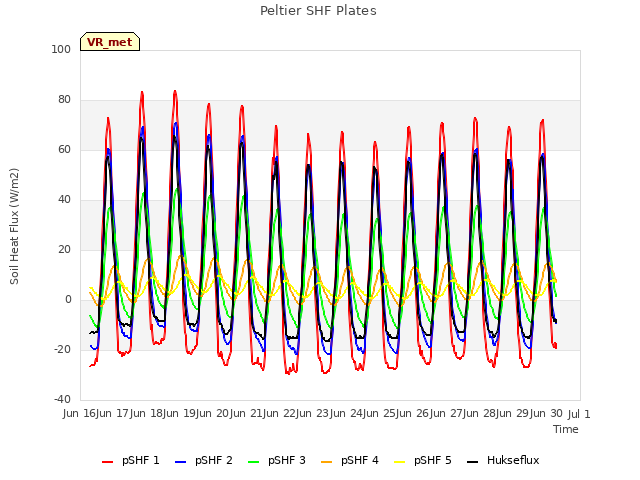Screen dimensions: 640x480
Task: Click the Jun 25 x-axis date label
Action: point(380,413)
